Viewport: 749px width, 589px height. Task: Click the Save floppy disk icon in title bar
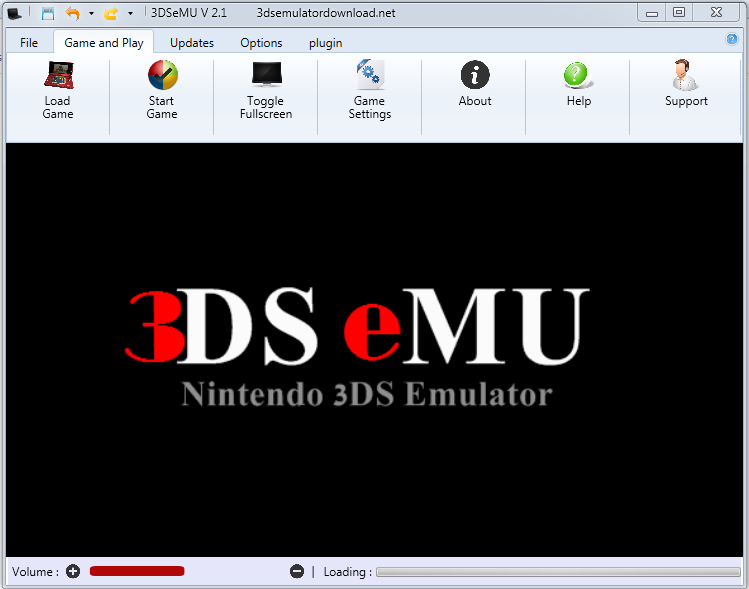pyautogui.click(x=48, y=13)
